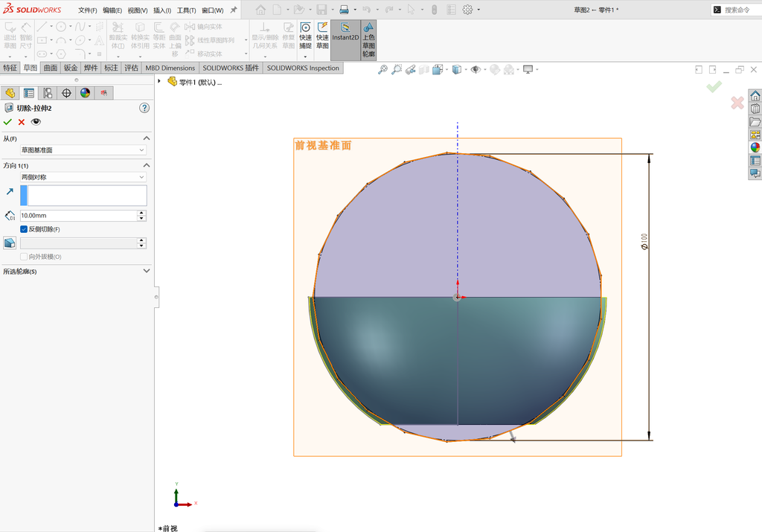Click the Print icon
The image size is (762, 532).
click(x=344, y=10)
